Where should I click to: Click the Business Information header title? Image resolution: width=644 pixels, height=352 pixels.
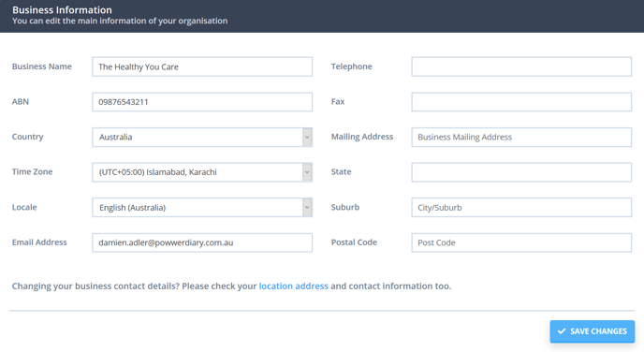click(62, 10)
